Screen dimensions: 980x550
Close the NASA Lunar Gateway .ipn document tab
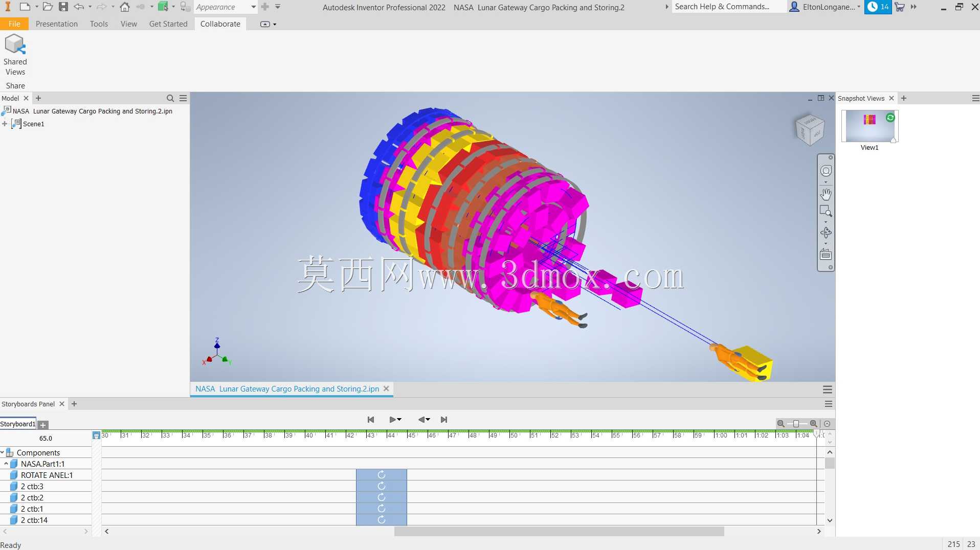[x=386, y=388]
